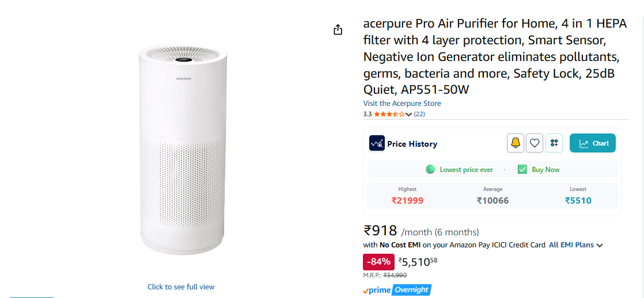644x298 pixels.
Task: Click to see full view link
Action: pos(181,286)
